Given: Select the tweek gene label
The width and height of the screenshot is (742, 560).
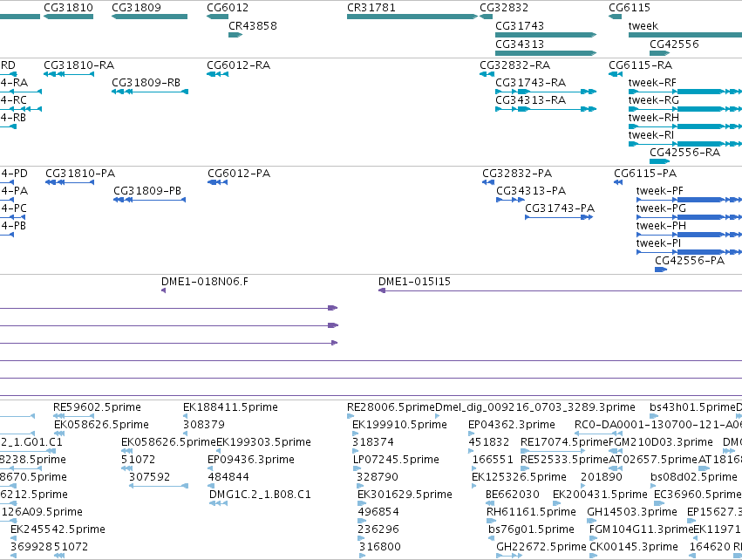Looking at the screenshot, I should click(643, 25).
